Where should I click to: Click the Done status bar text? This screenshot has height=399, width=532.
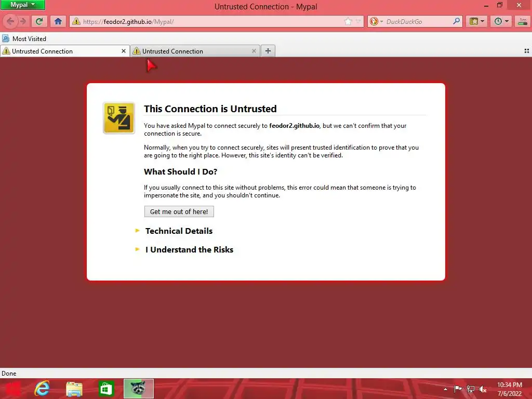9,374
